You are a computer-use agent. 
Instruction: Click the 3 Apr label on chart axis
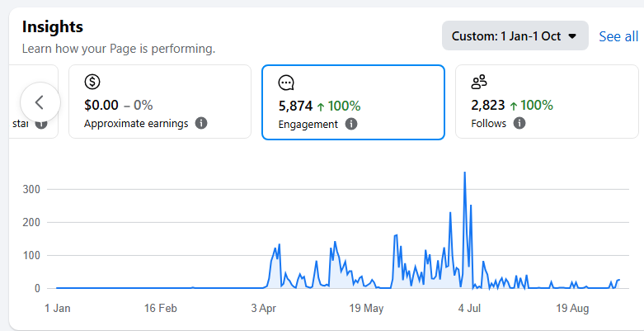tap(264, 309)
